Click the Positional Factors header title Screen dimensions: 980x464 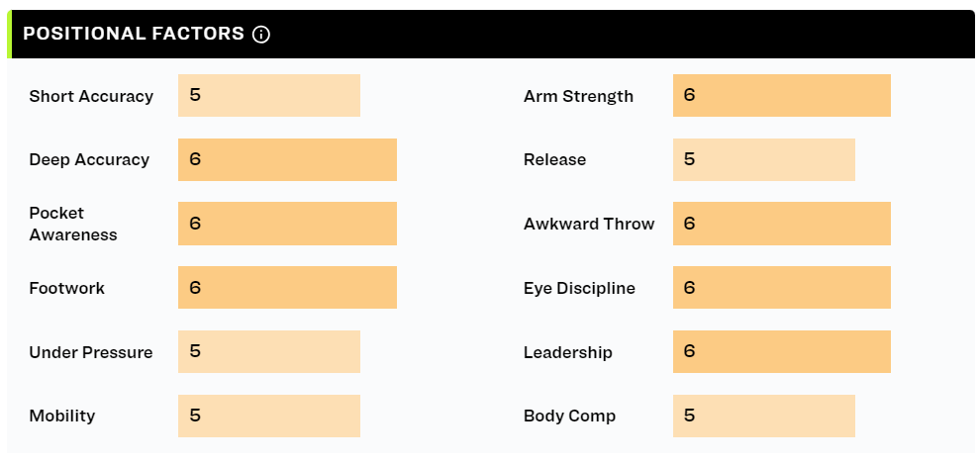click(134, 34)
